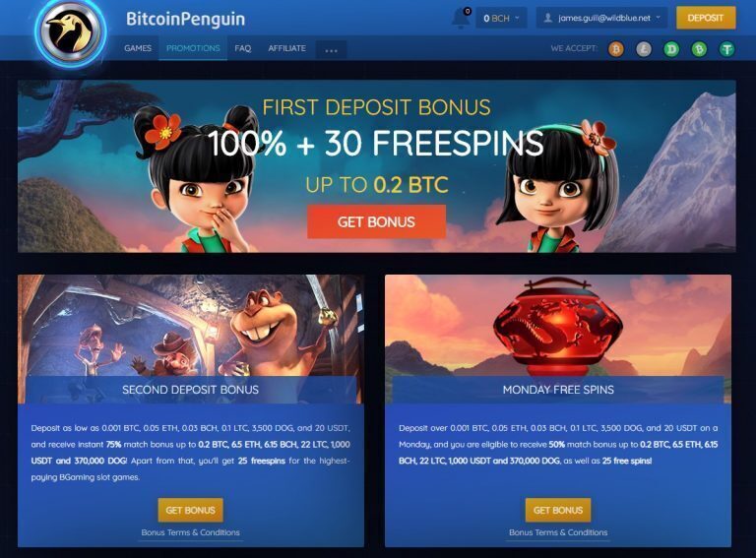
Task: Click the green Bitcoin Cash coin icon
Action: click(699, 48)
